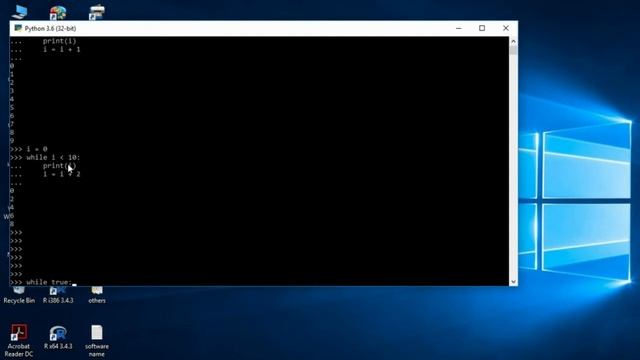Close the Python 3.6 window
Viewport: 640px width, 360px height.
506,28
